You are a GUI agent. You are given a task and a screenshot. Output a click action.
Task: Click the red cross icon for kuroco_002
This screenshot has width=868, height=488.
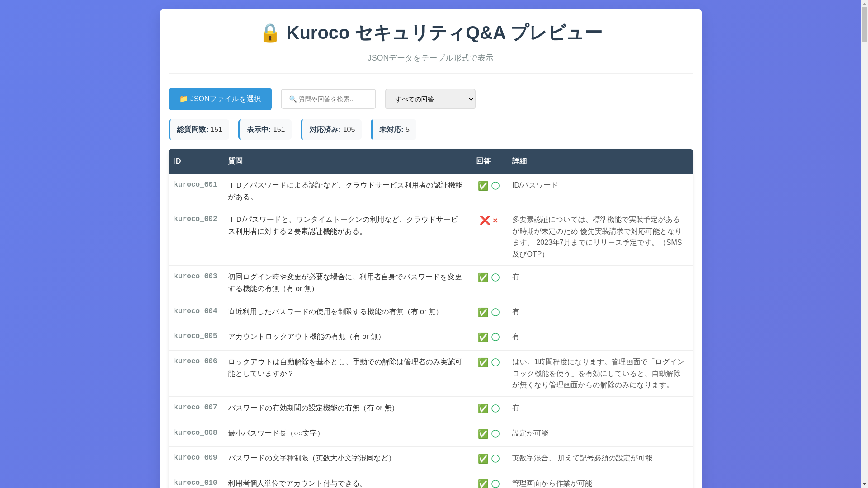tap(485, 220)
